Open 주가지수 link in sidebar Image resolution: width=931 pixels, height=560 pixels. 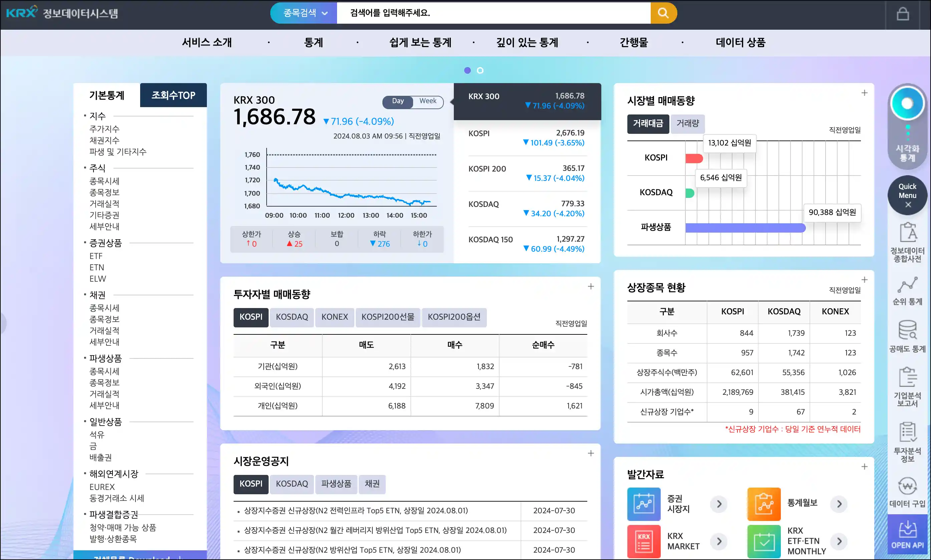pos(104,129)
